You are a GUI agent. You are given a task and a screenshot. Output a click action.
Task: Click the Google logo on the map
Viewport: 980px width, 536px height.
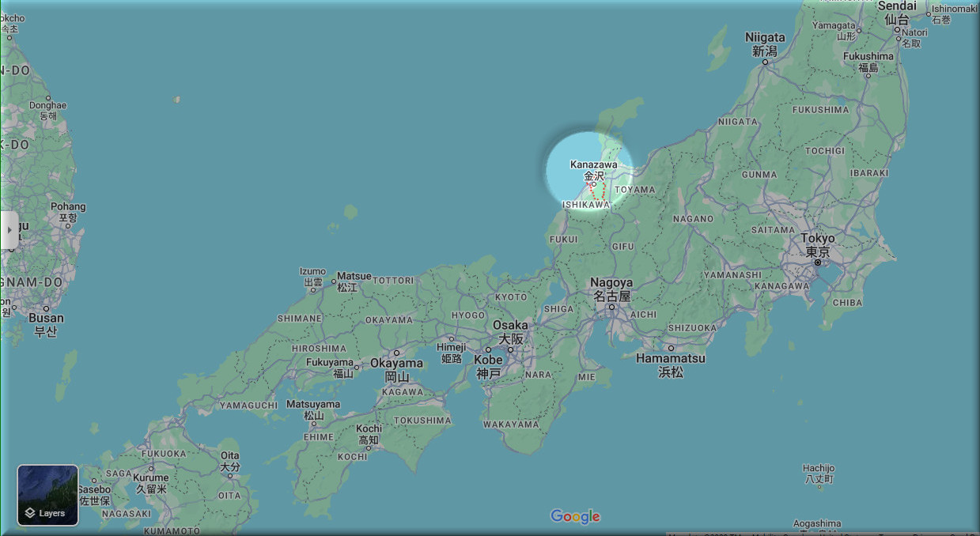point(575,517)
